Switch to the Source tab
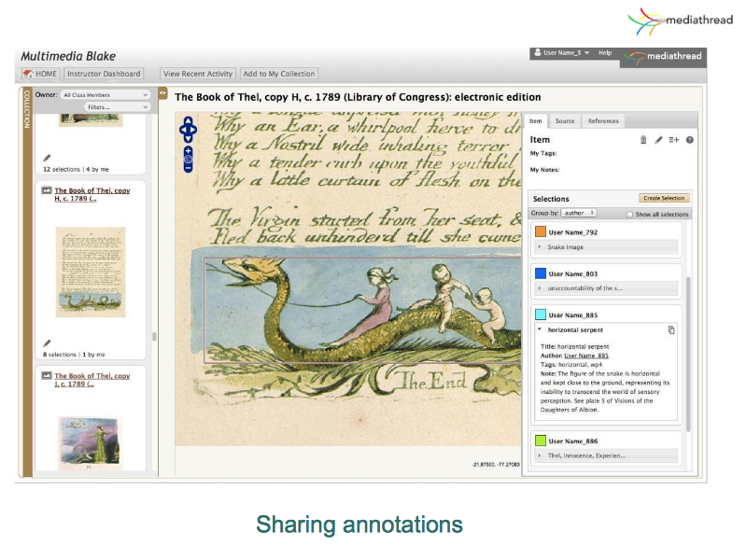 pos(565,121)
